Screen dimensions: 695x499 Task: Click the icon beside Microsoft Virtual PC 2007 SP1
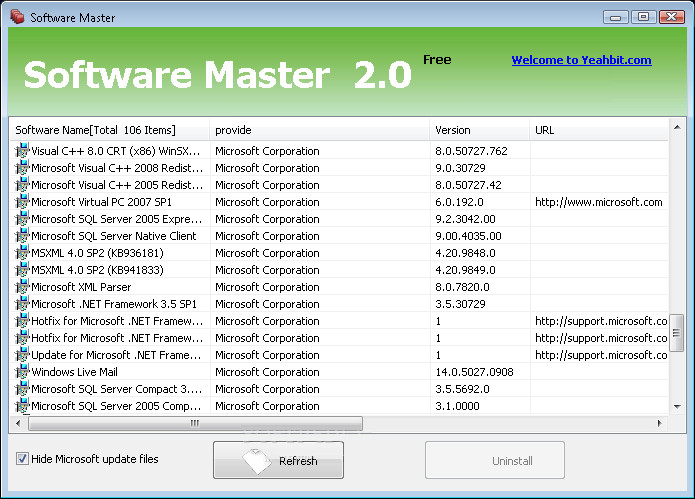pyautogui.click(x=22, y=202)
